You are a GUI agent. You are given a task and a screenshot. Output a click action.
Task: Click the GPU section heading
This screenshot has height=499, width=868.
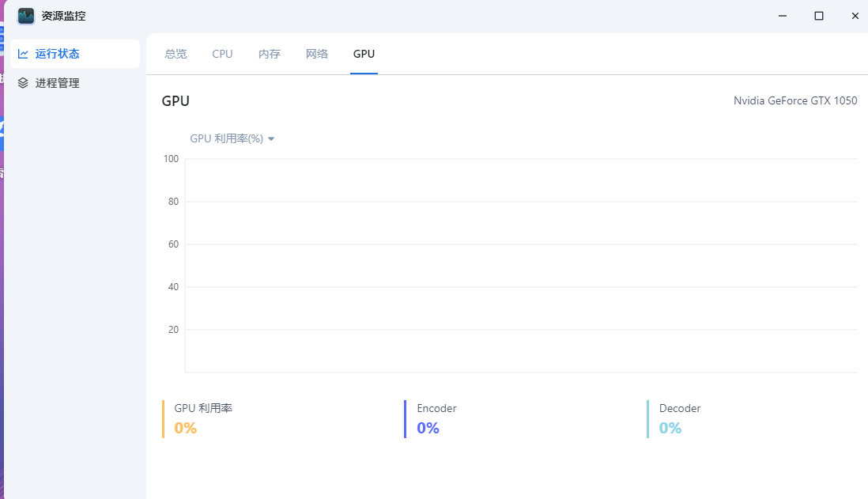[175, 100]
